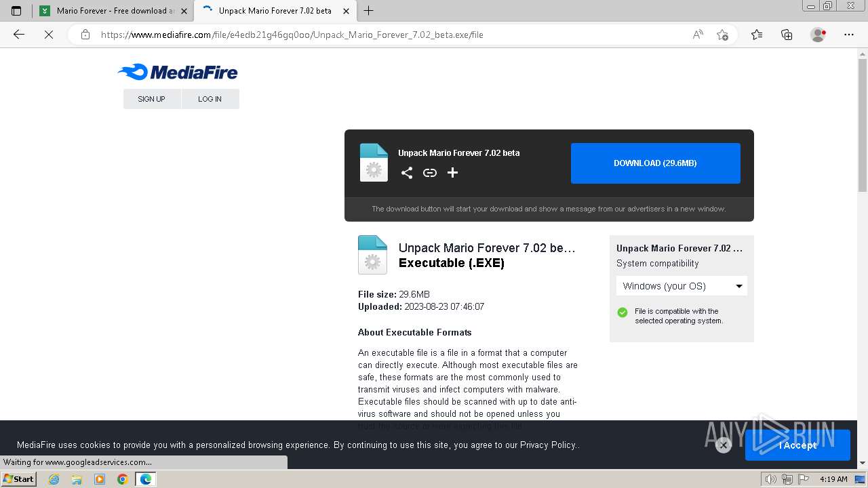Click the plus icon to add file

coord(452,173)
